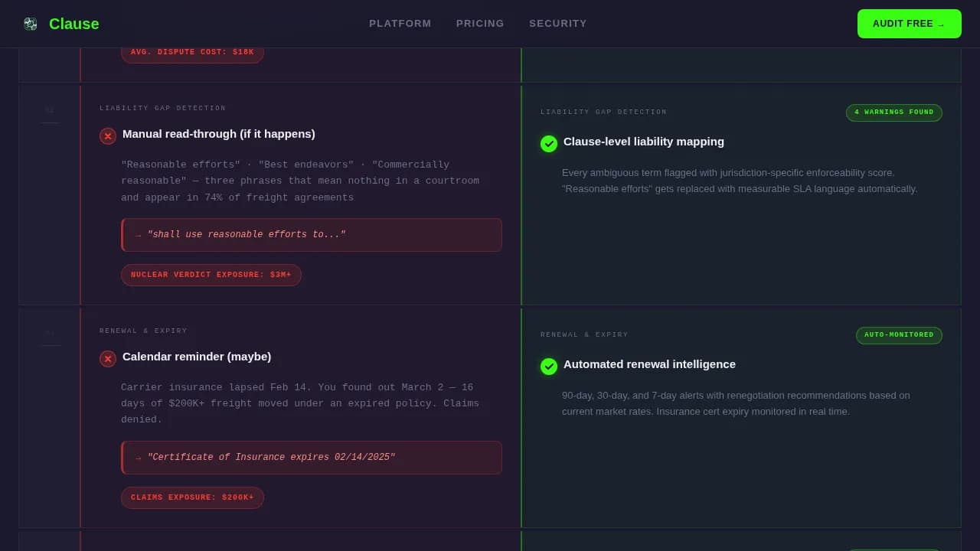Select the Certificate of Insurance expires quote box

pyautogui.click(x=312, y=458)
